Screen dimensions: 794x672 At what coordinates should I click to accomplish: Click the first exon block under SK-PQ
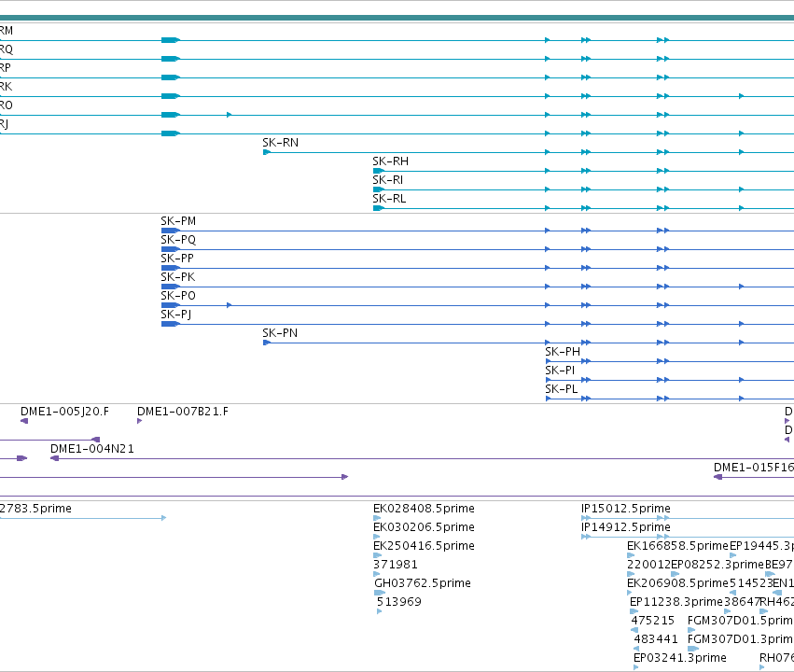pyautogui.click(x=171, y=249)
